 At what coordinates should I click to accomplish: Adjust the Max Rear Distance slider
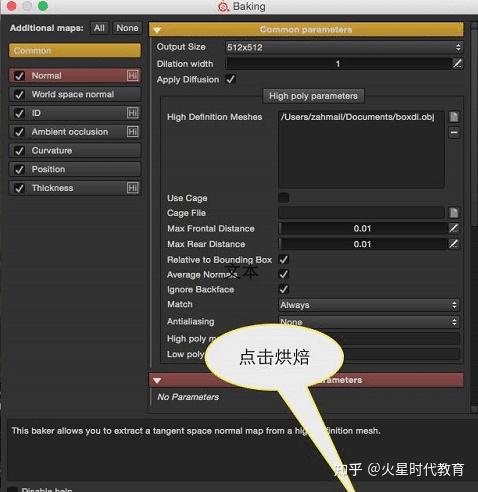[x=363, y=244]
